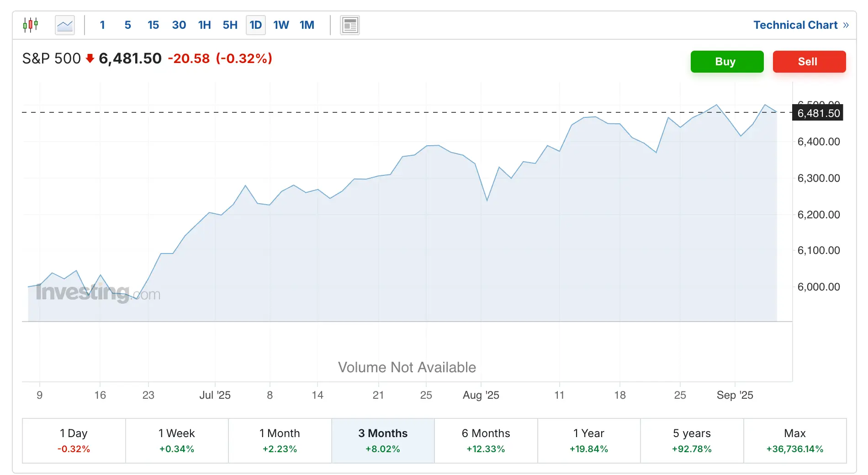Click the Volume Not Available text
Viewport: 868px width, 475px height.
(x=407, y=367)
